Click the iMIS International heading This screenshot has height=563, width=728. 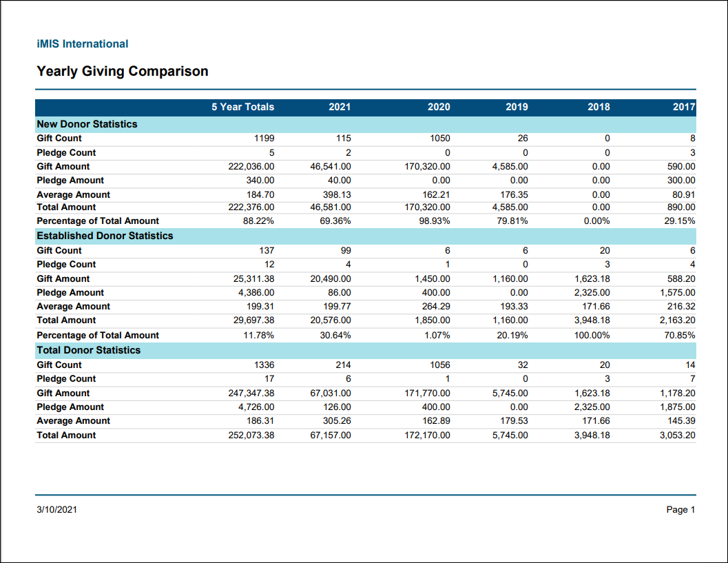[x=82, y=43]
